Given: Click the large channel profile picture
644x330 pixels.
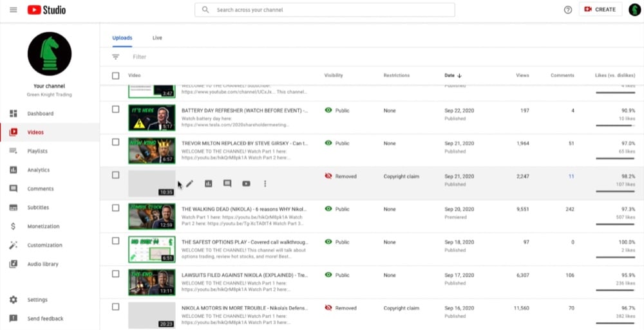Looking at the screenshot, I should pyautogui.click(x=50, y=54).
